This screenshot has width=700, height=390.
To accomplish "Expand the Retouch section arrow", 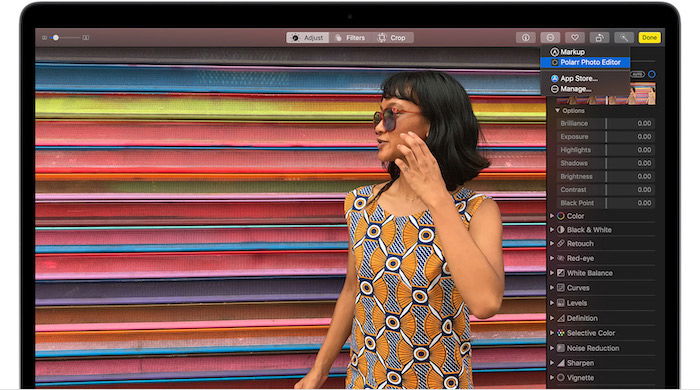I will tap(552, 244).
